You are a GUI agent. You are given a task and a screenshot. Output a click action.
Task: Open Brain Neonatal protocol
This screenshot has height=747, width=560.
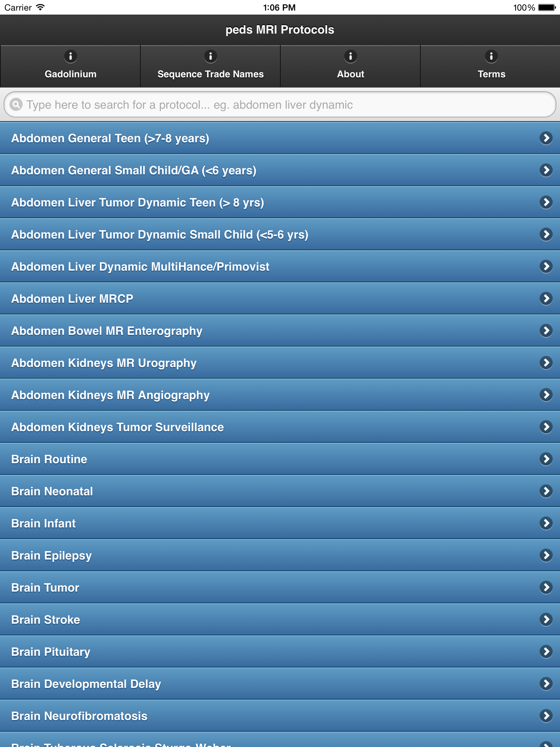(280, 491)
